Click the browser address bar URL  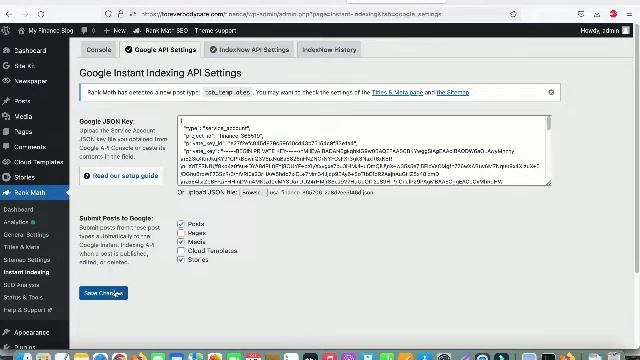[x=291, y=14]
